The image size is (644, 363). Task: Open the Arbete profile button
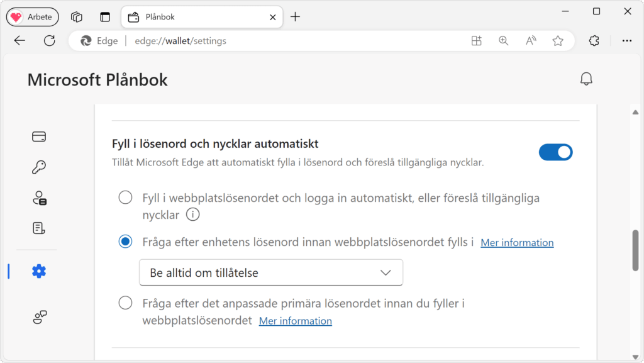point(33,17)
